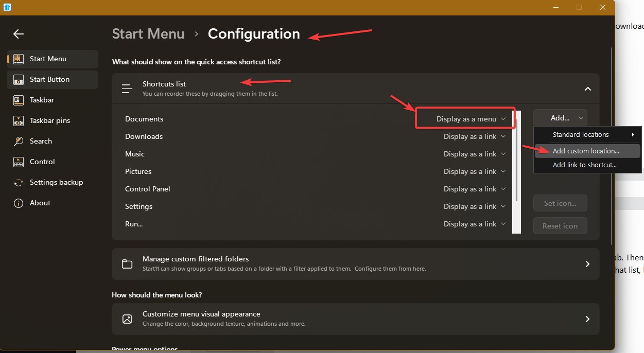Open Pictures display mode dropdown
644x353 pixels.
click(x=474, y=172)
